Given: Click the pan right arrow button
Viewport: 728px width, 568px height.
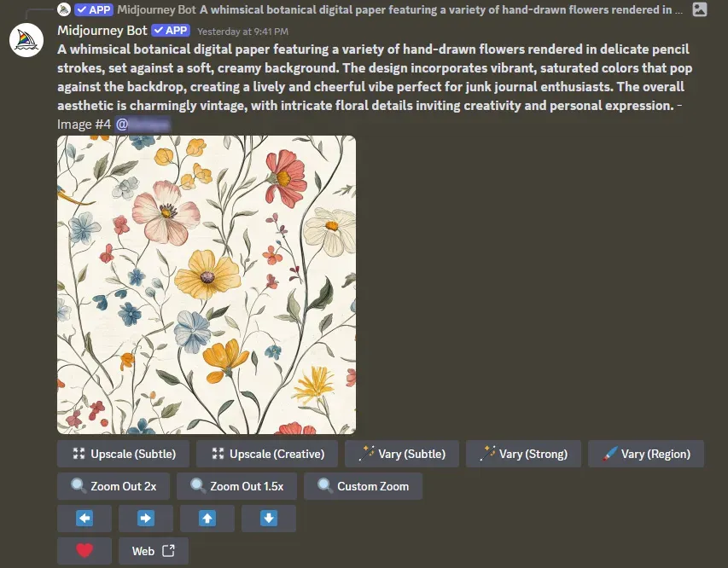Looking at the screenshot, I should pos(145,519).
